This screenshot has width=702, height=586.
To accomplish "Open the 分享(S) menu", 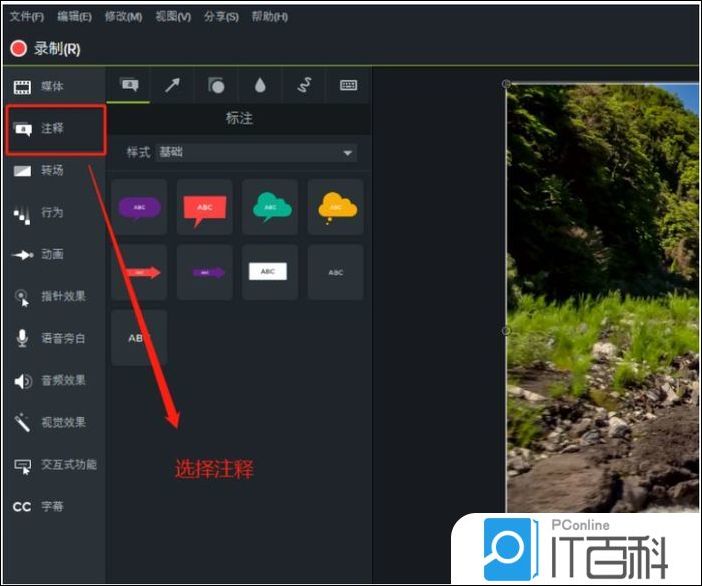I will coord(221,17).
